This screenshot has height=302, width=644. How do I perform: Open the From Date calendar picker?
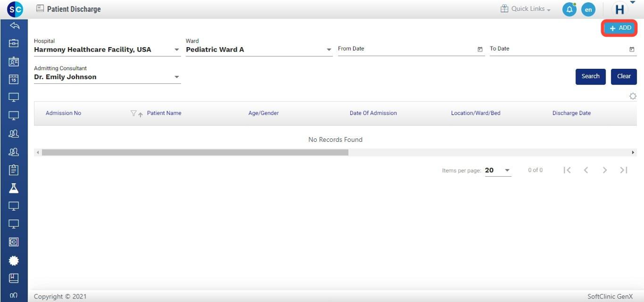click(x=480, y=49)
